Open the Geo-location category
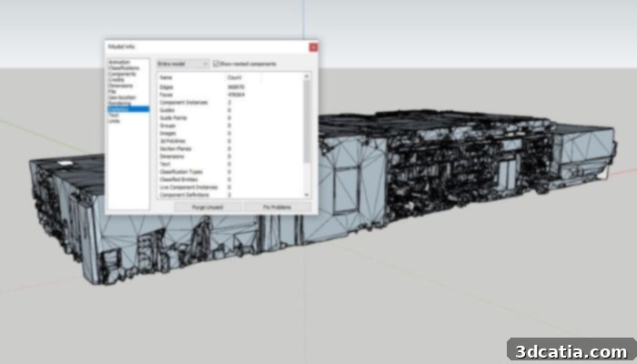This screenshot has width=637, height=364. pyautogui.click(x=122, y=97)
